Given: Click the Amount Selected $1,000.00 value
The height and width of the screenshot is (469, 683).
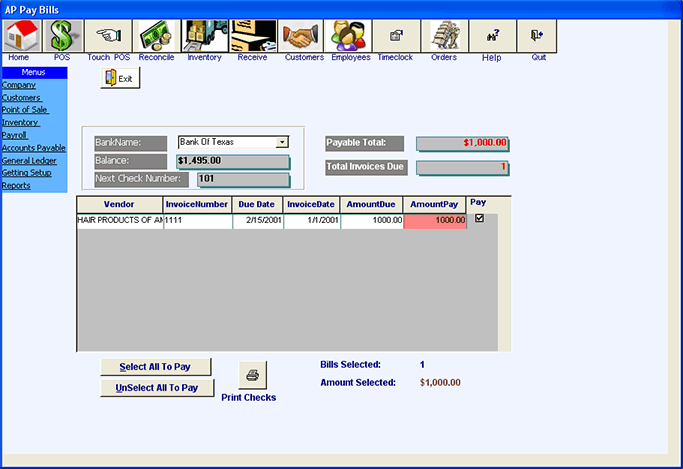Looking at the screenshot, I should click(x=440, y=382).
